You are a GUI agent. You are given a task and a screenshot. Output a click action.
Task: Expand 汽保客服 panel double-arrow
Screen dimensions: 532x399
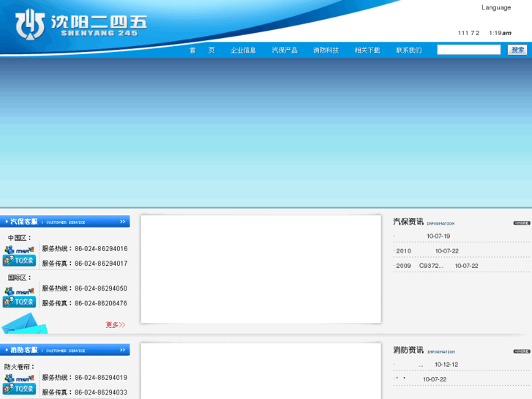tap(122, 222)
